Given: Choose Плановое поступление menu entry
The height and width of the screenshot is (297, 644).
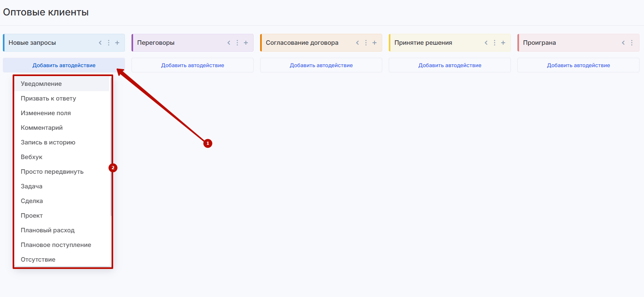Looking at the screenshot, I should tap(56, 245).
